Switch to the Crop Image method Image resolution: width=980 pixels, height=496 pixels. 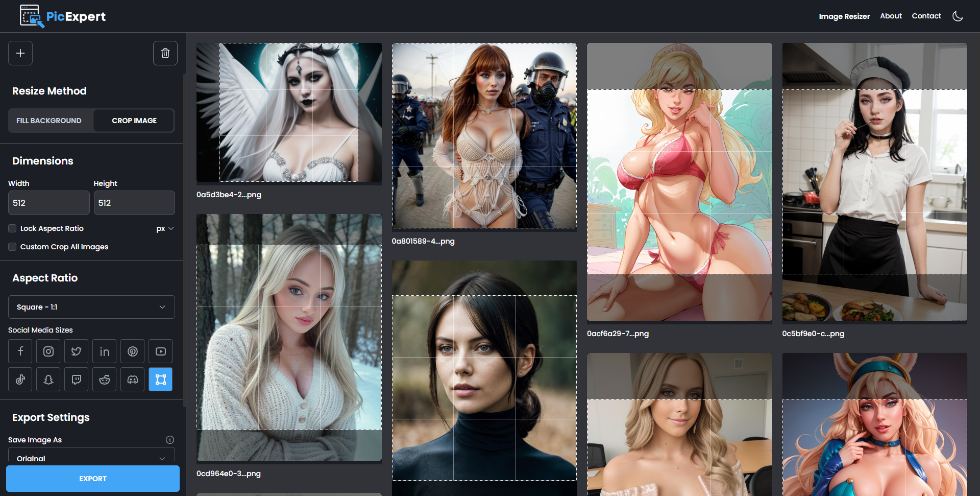(134, 121)
